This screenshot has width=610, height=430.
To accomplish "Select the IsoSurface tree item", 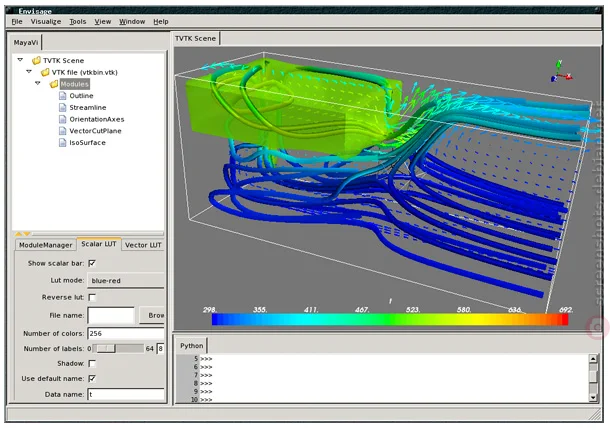I will click(88, 142).
